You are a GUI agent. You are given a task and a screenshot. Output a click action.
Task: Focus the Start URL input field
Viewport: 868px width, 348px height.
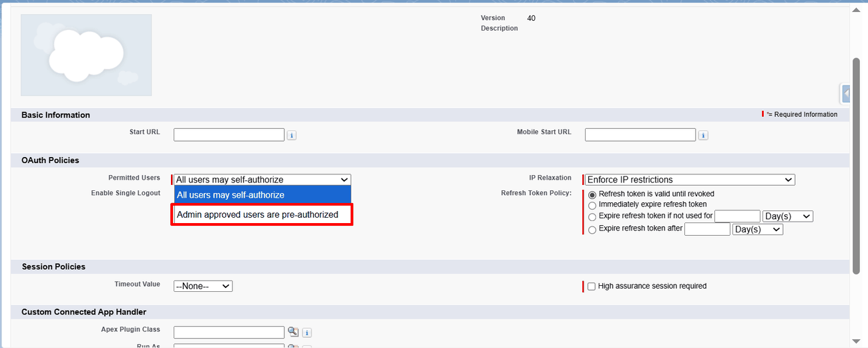229,135
